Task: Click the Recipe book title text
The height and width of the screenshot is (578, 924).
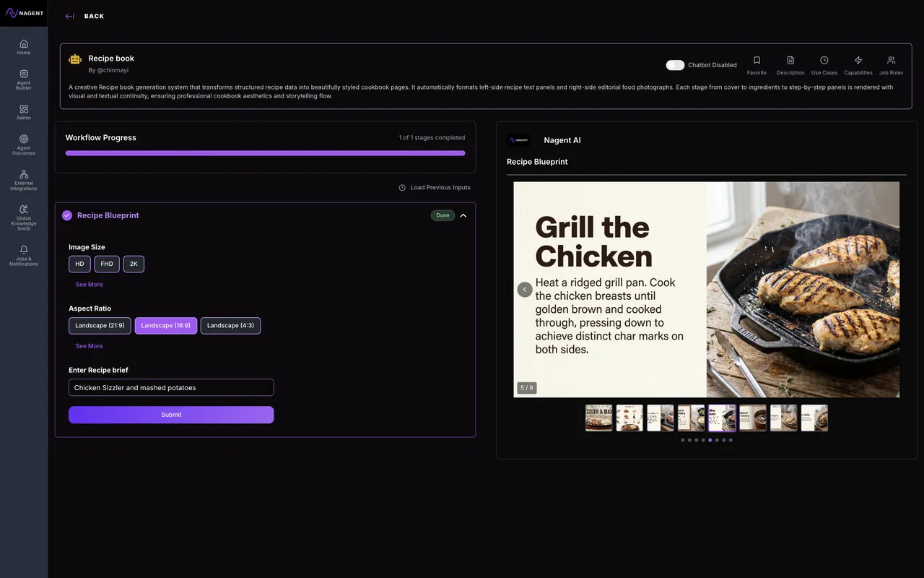Action: (x=111, y=59)
